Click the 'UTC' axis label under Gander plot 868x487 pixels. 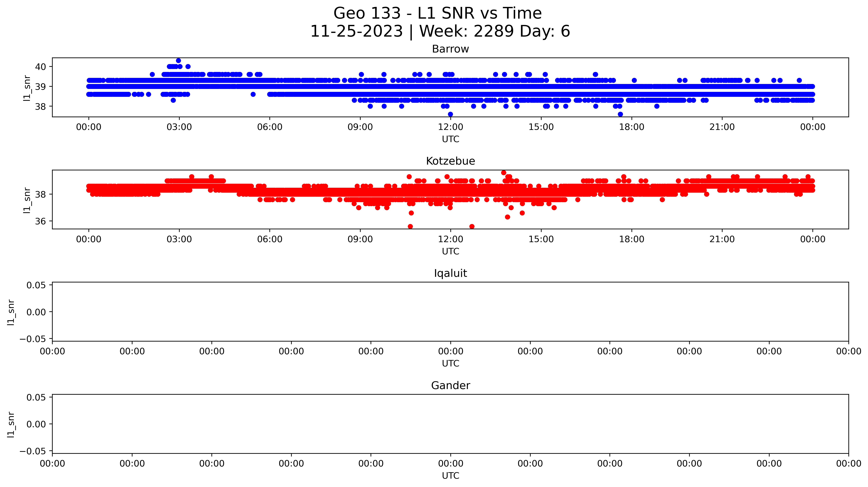(x=451, y=476)
